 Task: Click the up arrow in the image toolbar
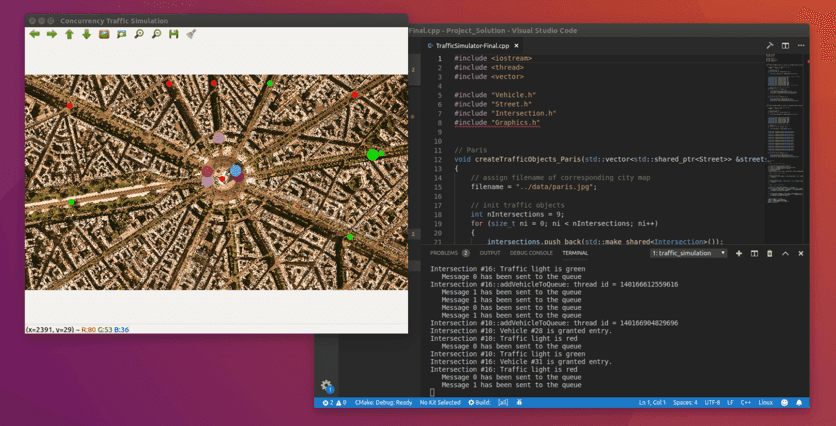[69, 34]
